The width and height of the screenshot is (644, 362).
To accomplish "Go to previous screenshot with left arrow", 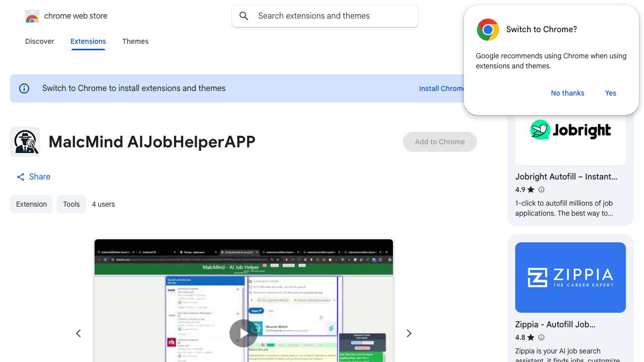I will [78, 333].
